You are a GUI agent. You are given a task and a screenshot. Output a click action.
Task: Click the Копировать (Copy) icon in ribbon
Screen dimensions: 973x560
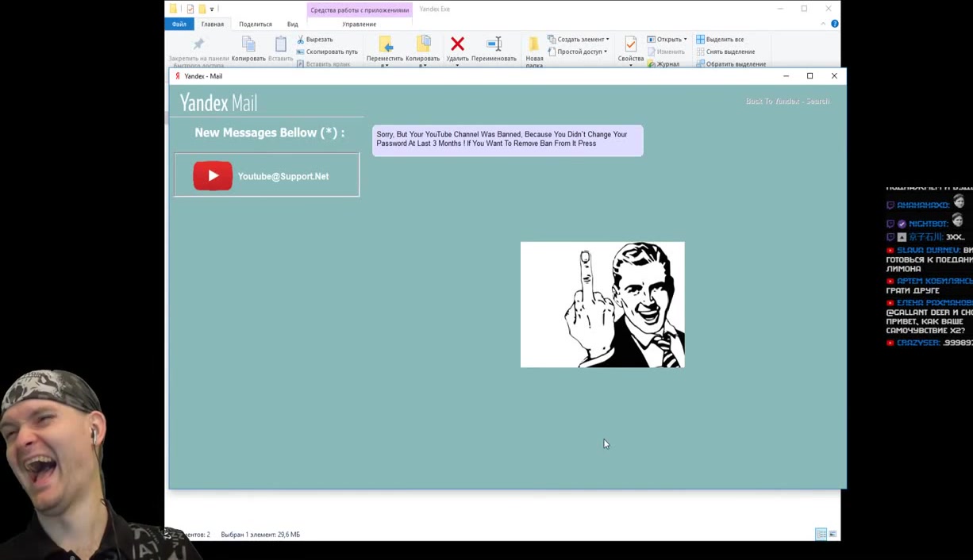248,44
